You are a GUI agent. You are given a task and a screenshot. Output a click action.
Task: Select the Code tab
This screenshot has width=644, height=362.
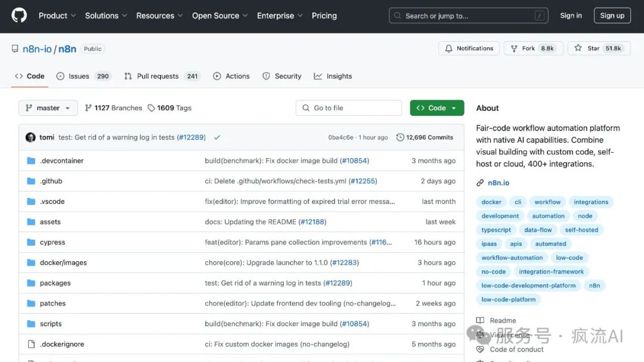coord(30,76)
